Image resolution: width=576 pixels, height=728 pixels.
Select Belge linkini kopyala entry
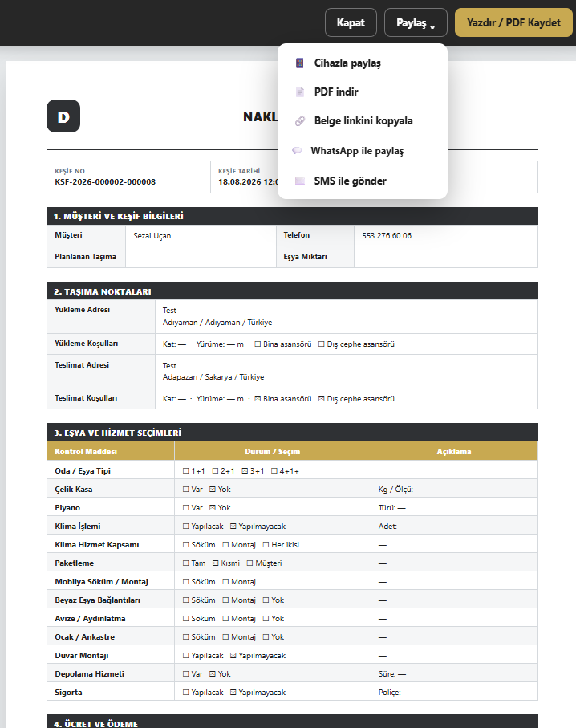(x=363, y=121)
